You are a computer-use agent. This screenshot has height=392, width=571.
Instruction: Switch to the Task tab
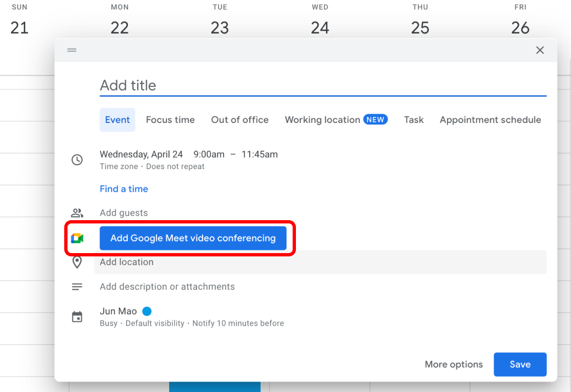[x=413, y=120]
